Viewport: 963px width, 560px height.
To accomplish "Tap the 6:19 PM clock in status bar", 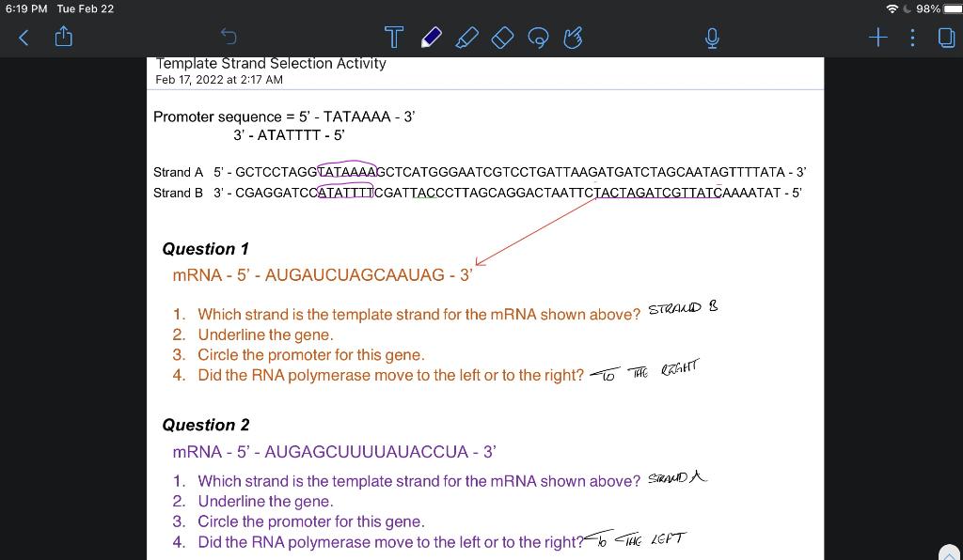I will 26,8.
